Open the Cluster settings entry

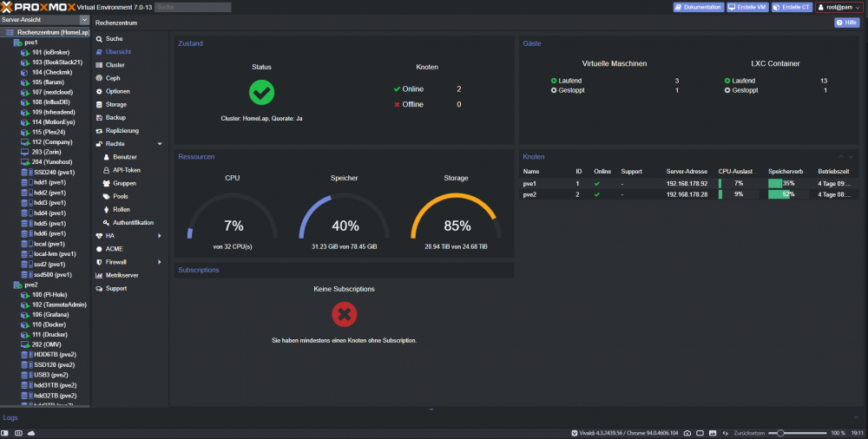(x=115, y=65)
